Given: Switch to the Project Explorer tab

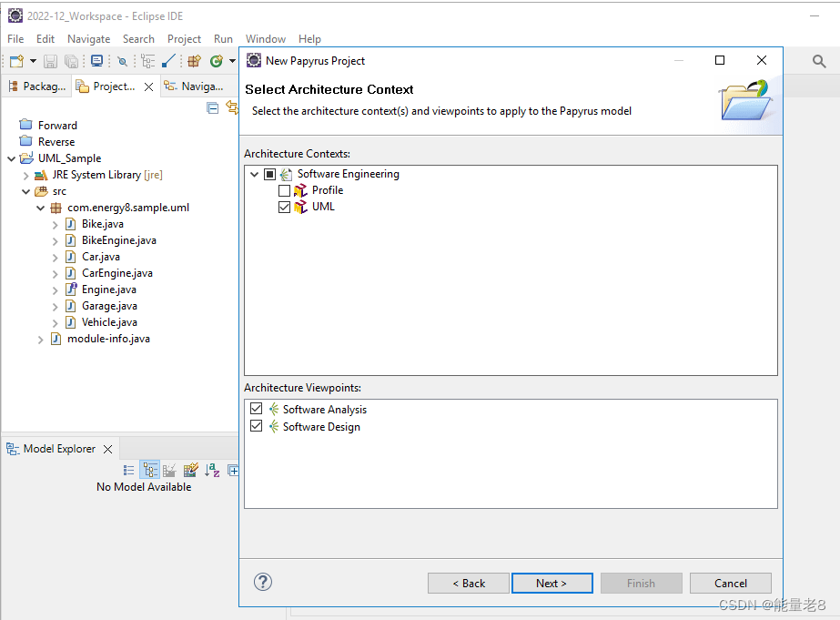Looking at the screenshot, I should tap(106, 86).
